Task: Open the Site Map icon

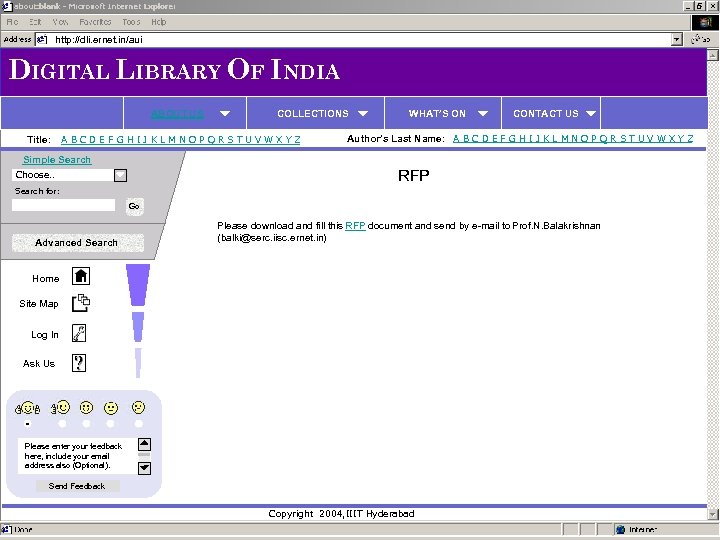Action: (x=81, y=303)
